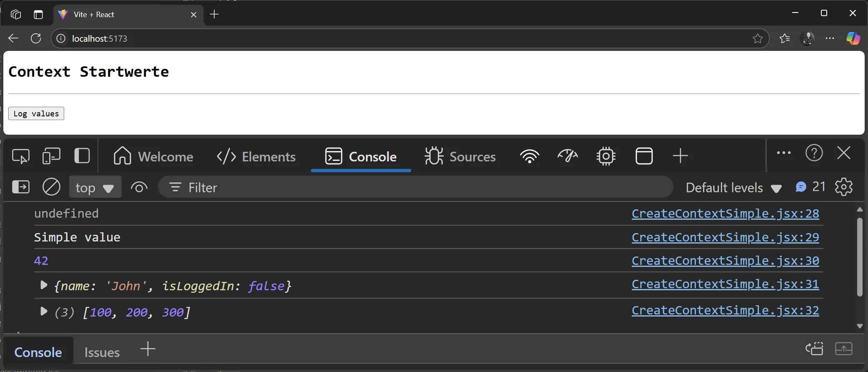Open Console settings gear
Screen dimensions: 868x372
[x=844, y=187]
